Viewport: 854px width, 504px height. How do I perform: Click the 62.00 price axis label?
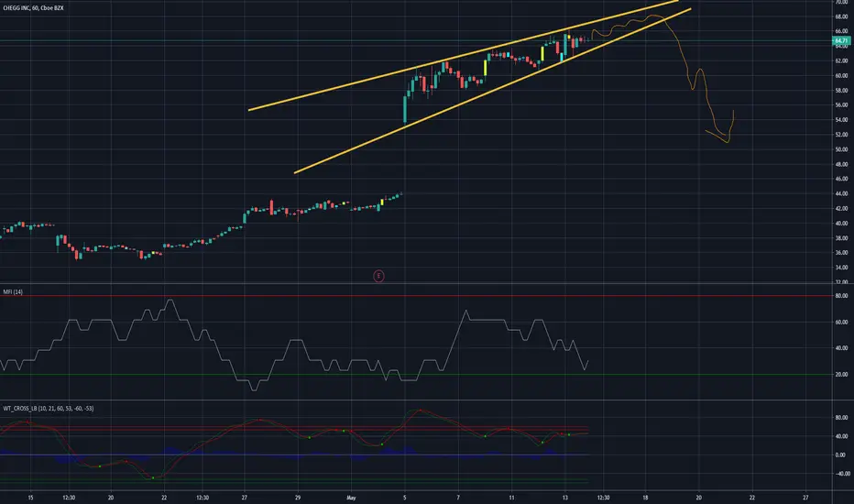point(841,61)
